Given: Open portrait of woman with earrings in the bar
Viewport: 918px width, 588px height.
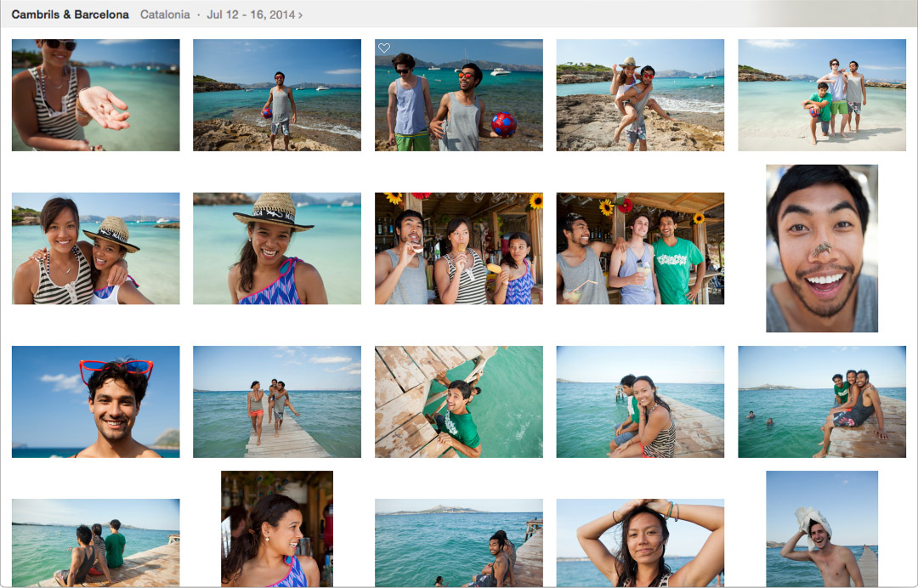Looking at the screenshot, I should point(277,529).
